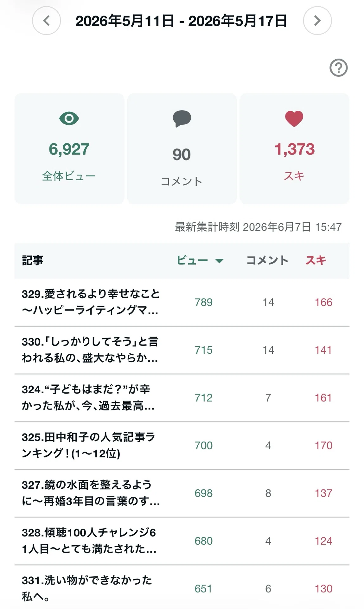Sort table by コメント column

[x=267, y=260]
